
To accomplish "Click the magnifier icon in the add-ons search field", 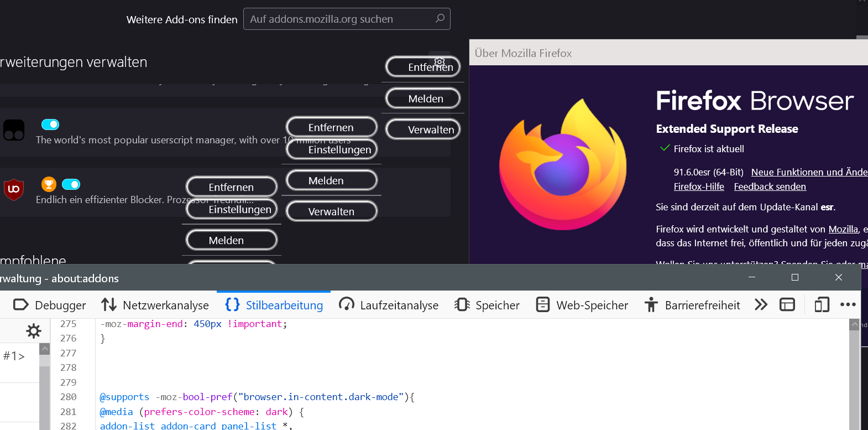I will [x=440, y=18].
